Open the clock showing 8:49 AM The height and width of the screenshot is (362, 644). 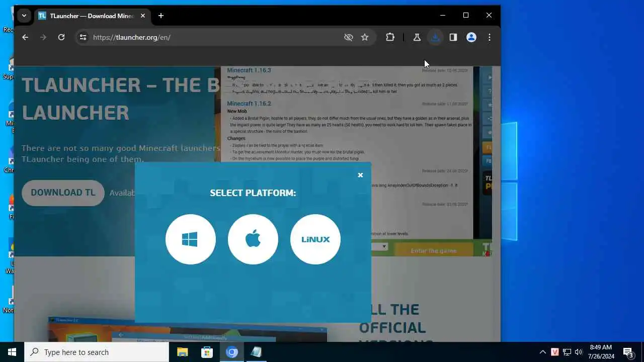(x=601, y=352)
